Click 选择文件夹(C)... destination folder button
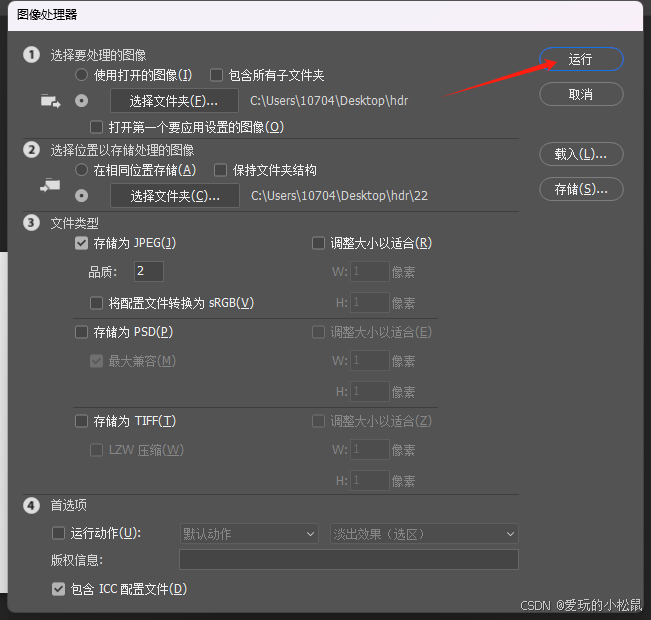Screen dimensions: 651x620 (x=175, y=195)
